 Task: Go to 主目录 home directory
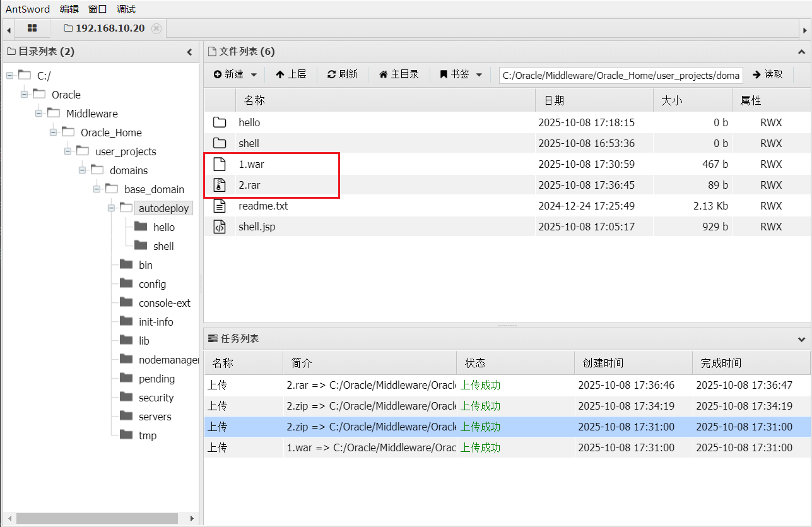click(399, 74)
